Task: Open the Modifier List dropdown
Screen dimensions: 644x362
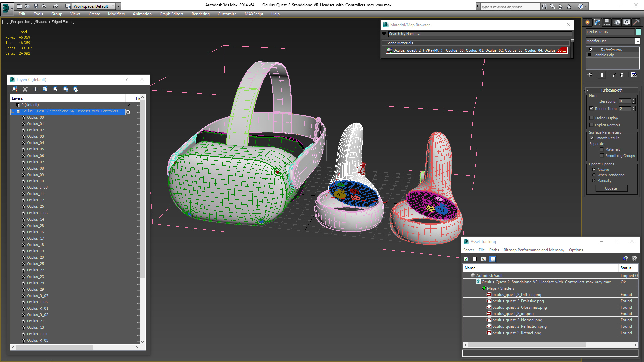Action: 637,41
